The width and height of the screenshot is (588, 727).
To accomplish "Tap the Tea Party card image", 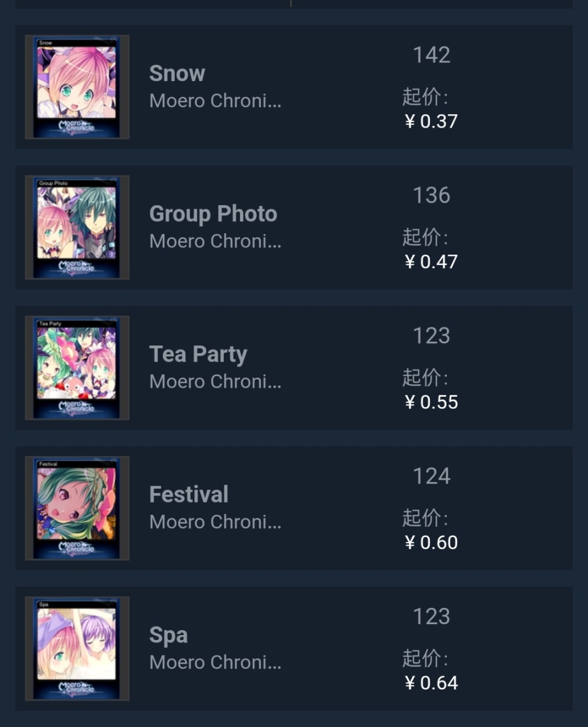I will point(77,368).
